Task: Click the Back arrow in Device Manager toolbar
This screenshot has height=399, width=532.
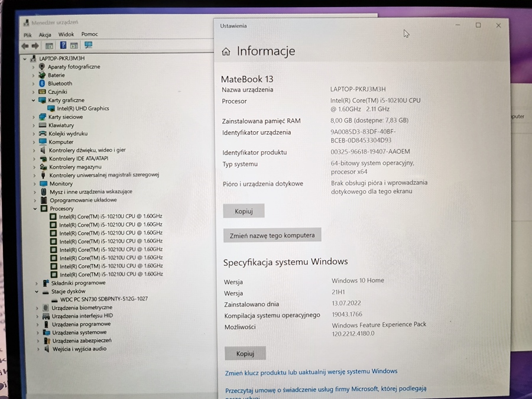Action: (25, 46)
